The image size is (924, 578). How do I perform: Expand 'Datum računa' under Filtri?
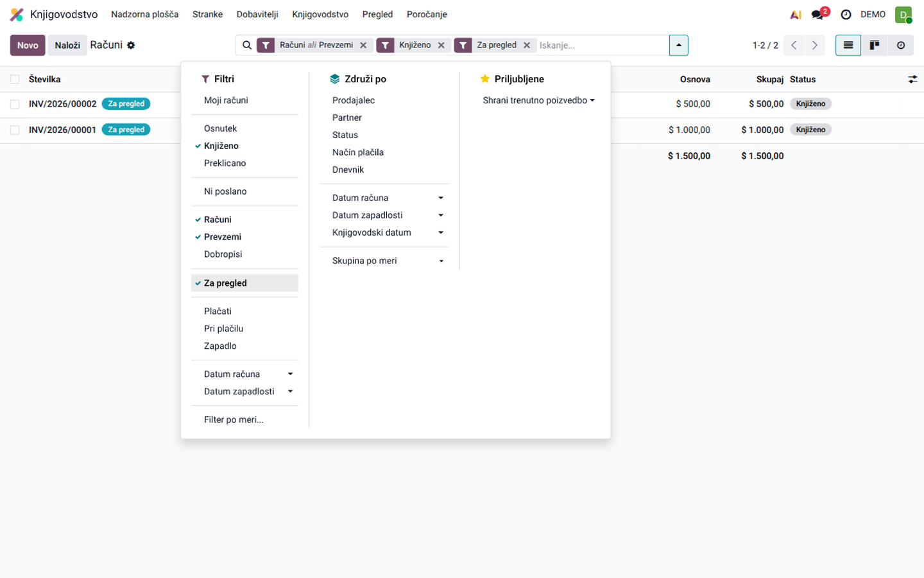[x=244, y=374]
